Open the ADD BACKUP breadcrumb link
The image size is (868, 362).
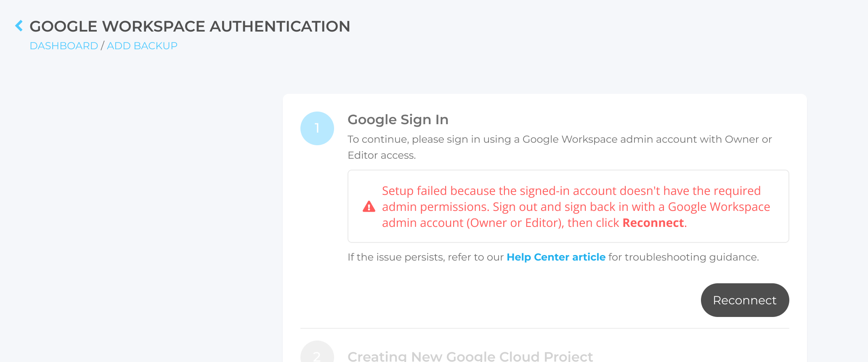click(142, 46)
